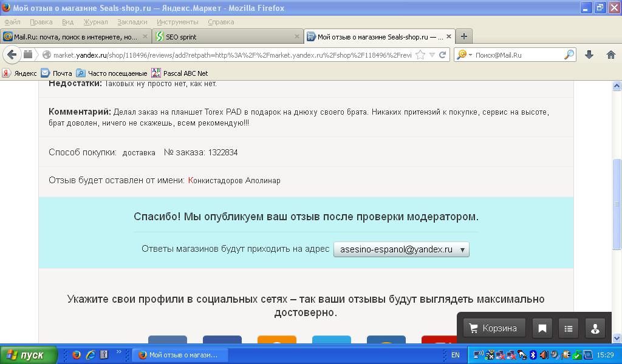This screenshot has width=622, height=364.
Task: Open the Яндекс bookmark
Action: click(x=20, y=73)
